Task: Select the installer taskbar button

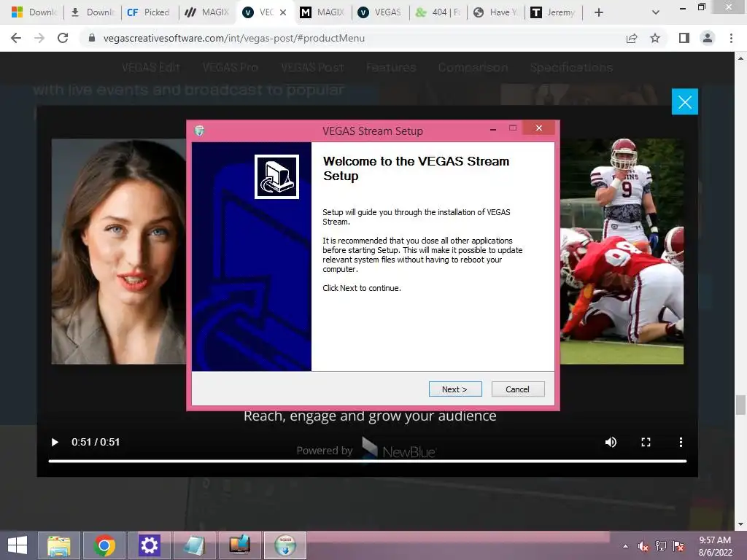Action: tap(285, 545)
